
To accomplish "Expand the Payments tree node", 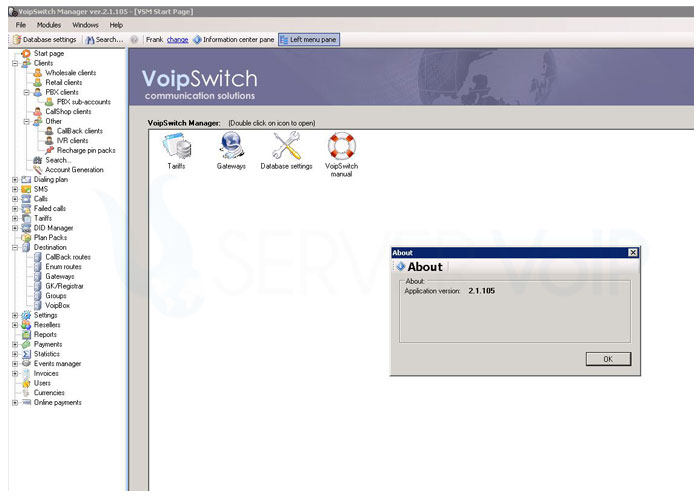I will 15,344.
